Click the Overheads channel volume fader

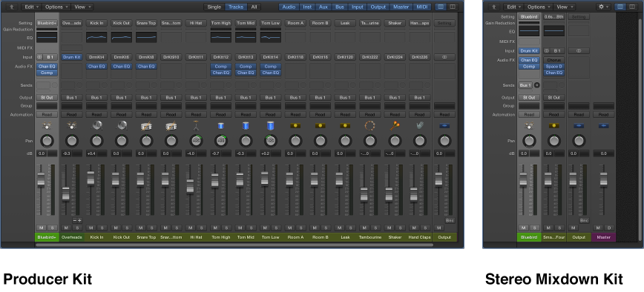coord(66,193)
